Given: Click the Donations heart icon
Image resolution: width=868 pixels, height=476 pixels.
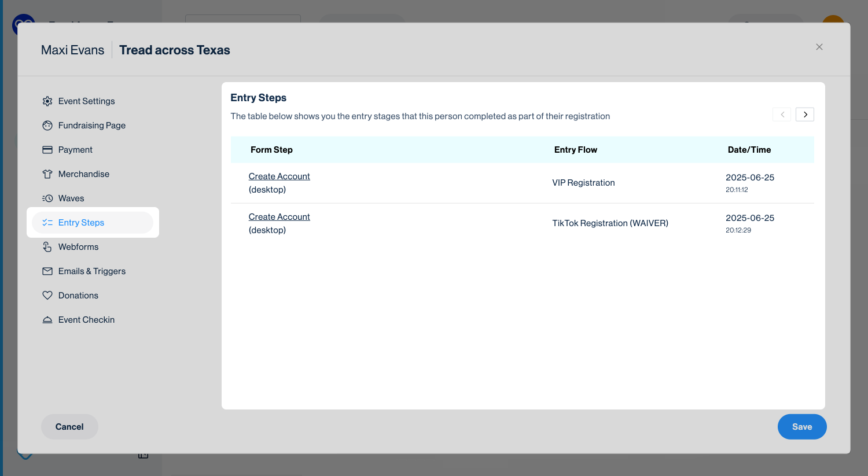Looking at the screenshot, I should point(47,296).
